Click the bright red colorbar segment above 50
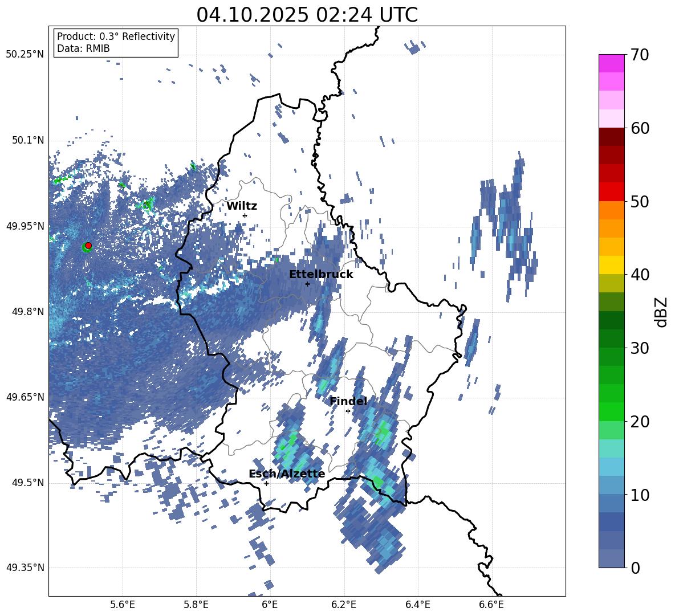Viewport: 675px width, 616px height. [611, 192]
